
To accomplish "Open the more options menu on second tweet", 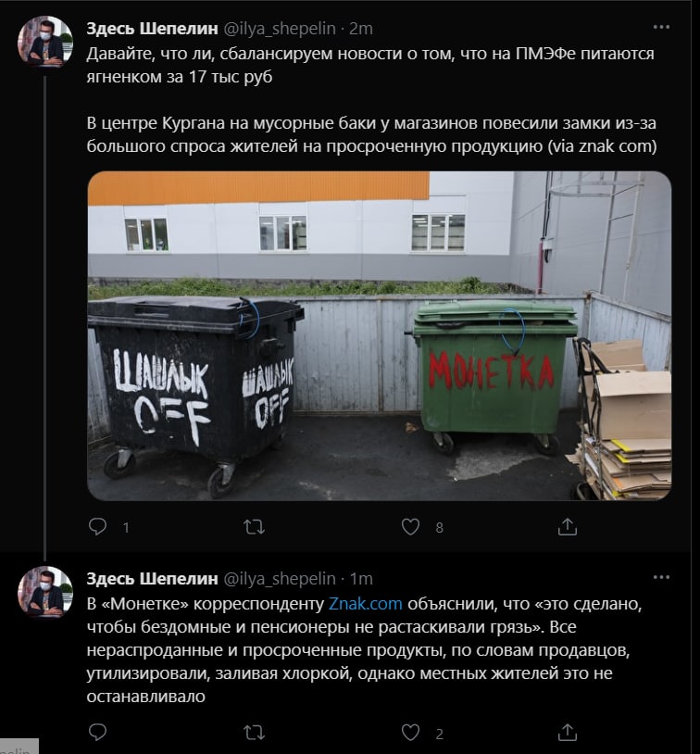I will point(661,577).
